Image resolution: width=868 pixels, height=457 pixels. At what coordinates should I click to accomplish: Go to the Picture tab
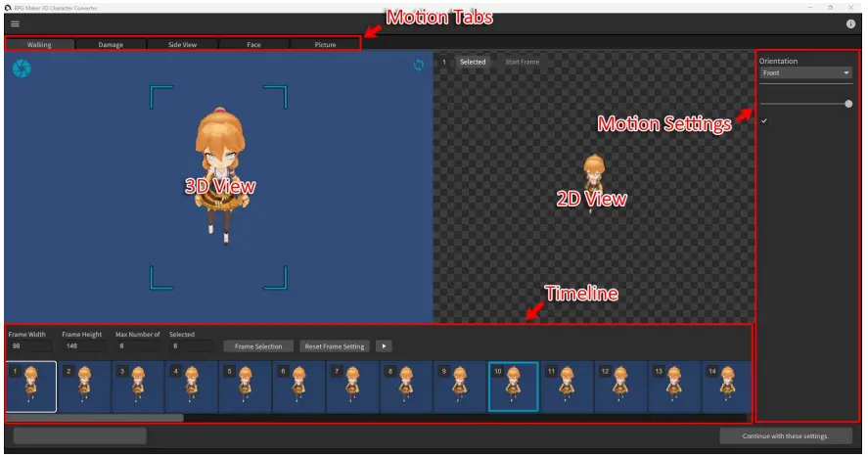pyautogui.click(x=325, y=45)
